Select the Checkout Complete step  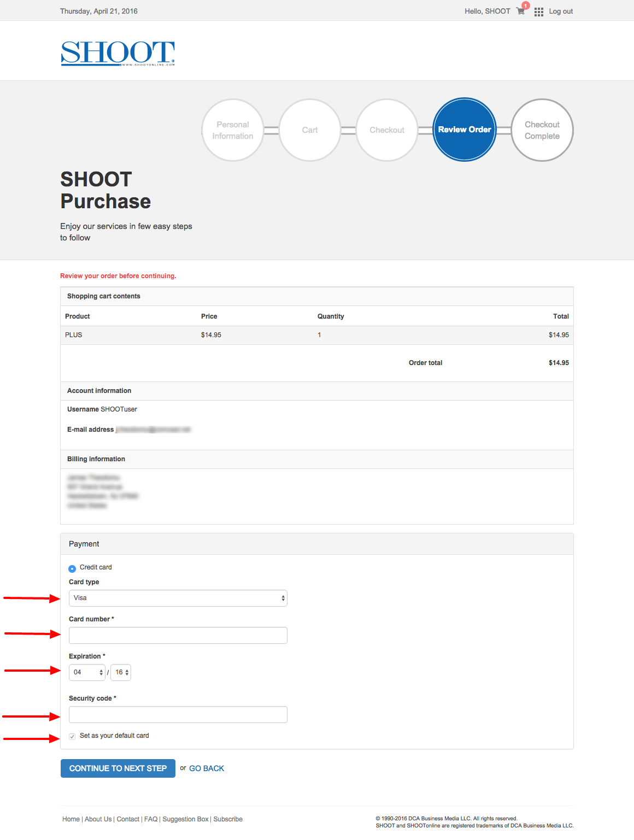[542, 130]
